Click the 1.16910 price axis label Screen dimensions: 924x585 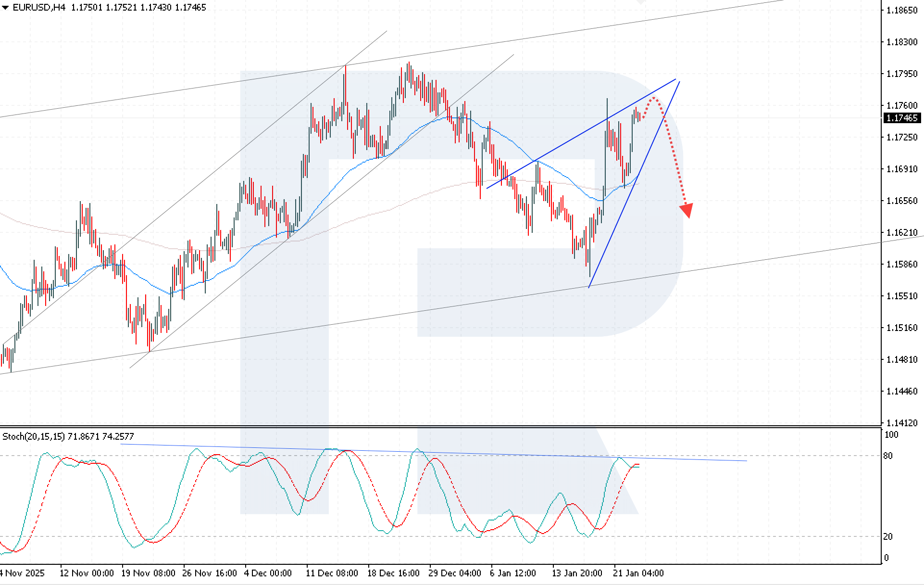(902, 169)
